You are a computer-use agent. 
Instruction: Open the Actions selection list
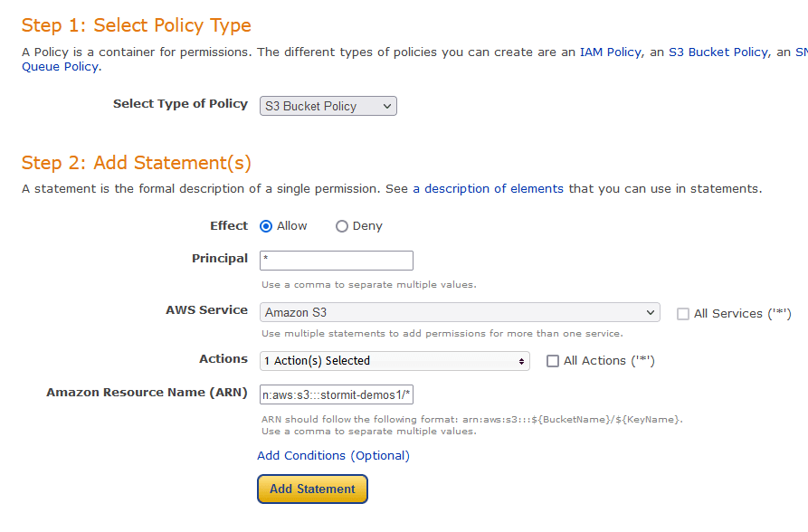(x=394, y=361)
